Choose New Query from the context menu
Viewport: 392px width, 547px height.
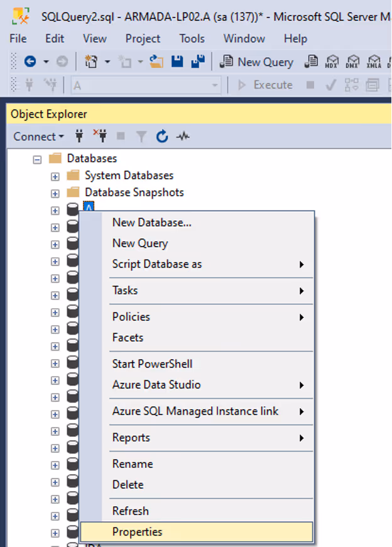[x=197, y=243]
